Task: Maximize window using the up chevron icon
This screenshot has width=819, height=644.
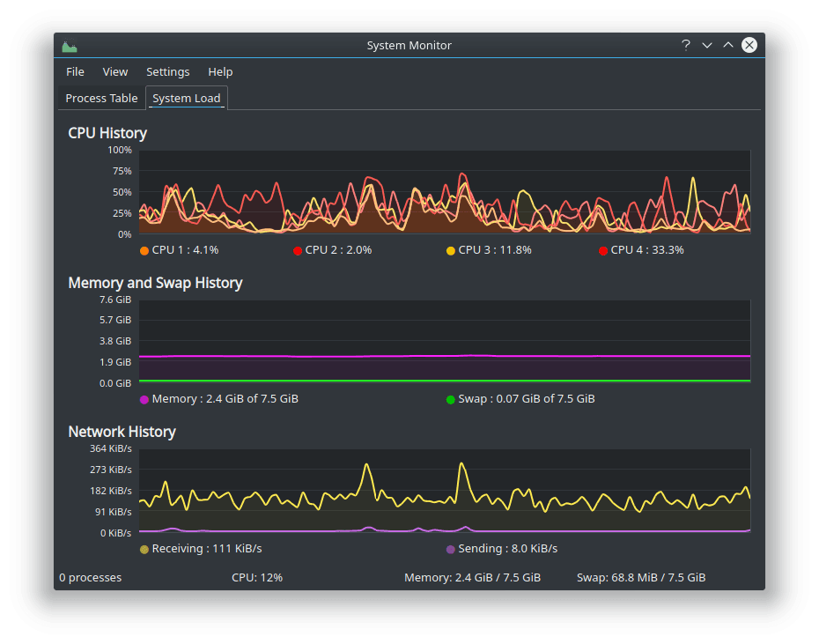Action: click(728, 45)
